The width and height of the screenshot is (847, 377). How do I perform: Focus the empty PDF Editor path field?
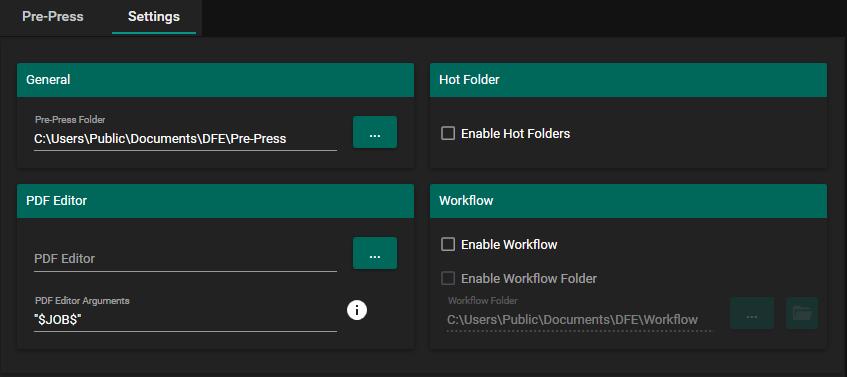[x=185, y=259]
